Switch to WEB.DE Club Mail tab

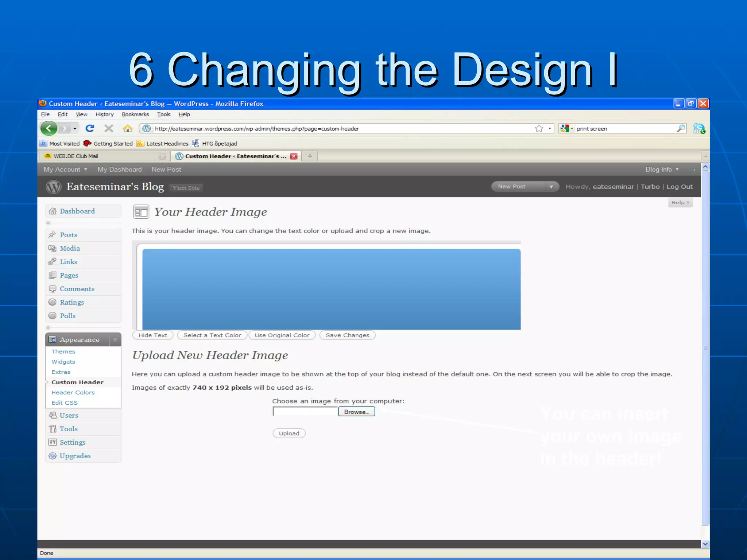coord(104,156)
